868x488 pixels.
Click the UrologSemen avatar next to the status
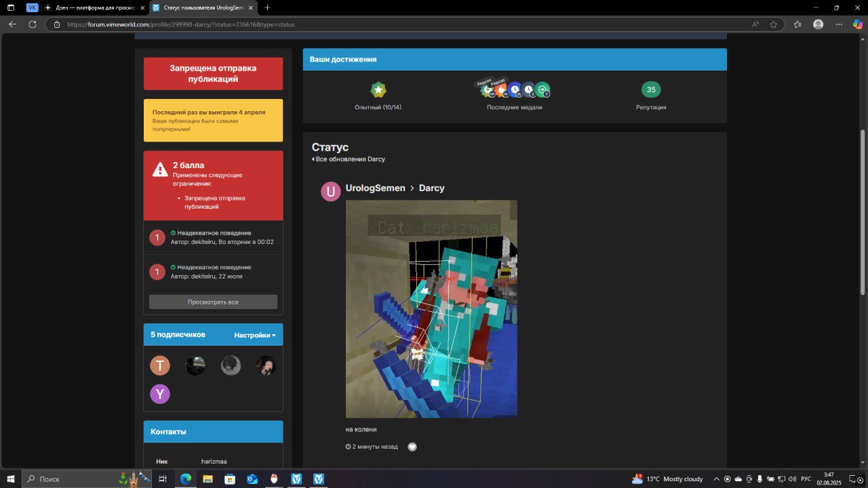click(x=331, y=192)
